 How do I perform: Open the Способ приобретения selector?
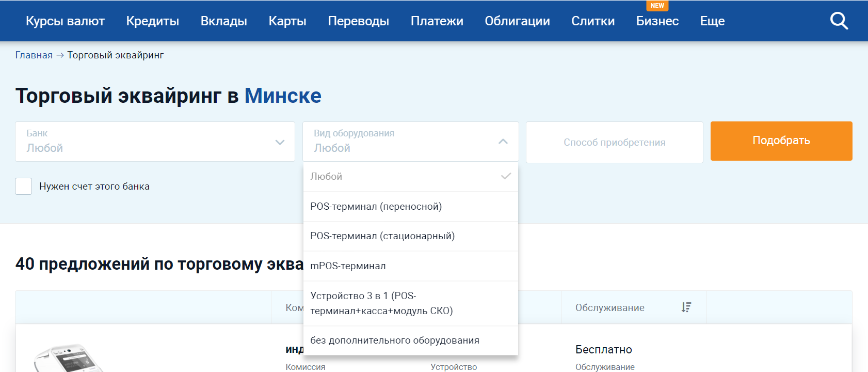[x=614, y=143]
